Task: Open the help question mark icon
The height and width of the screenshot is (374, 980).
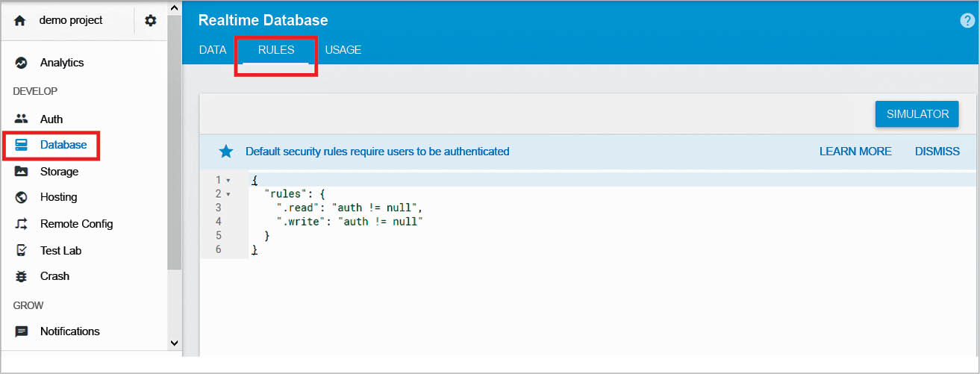Action: pyautogui.click(x=967, y=21)
